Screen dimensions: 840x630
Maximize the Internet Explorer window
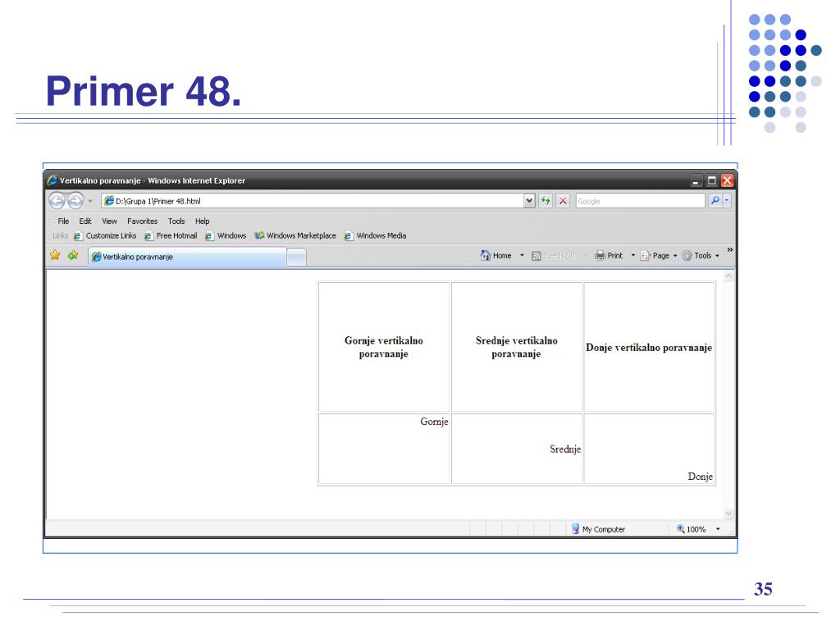[711, 180]
